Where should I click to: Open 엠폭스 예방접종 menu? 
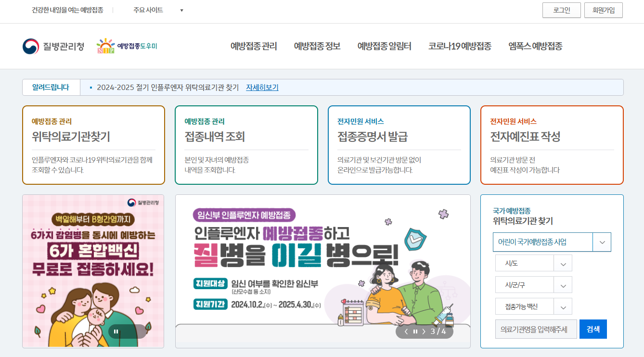535,46
